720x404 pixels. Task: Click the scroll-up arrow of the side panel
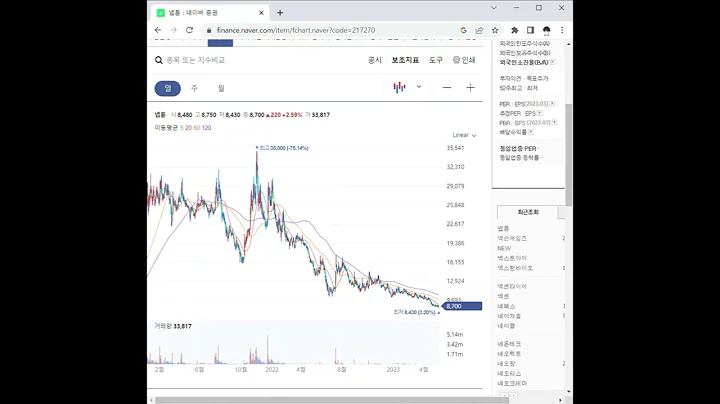[569, 44]
